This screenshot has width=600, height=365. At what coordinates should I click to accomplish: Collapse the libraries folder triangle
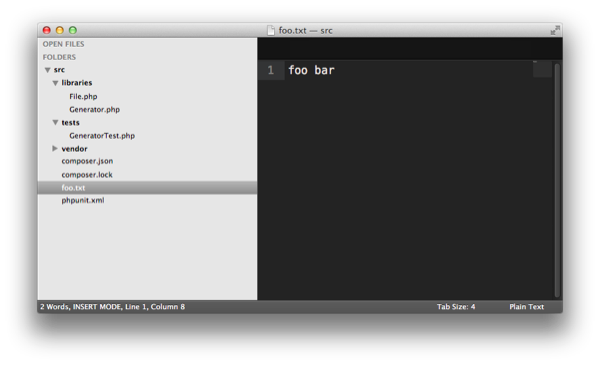55,83
